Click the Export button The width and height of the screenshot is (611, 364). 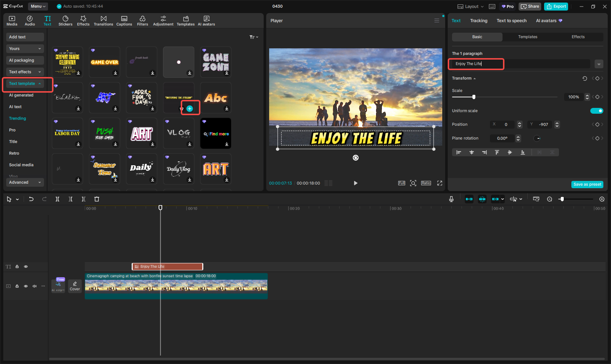[x=556, y=7]
